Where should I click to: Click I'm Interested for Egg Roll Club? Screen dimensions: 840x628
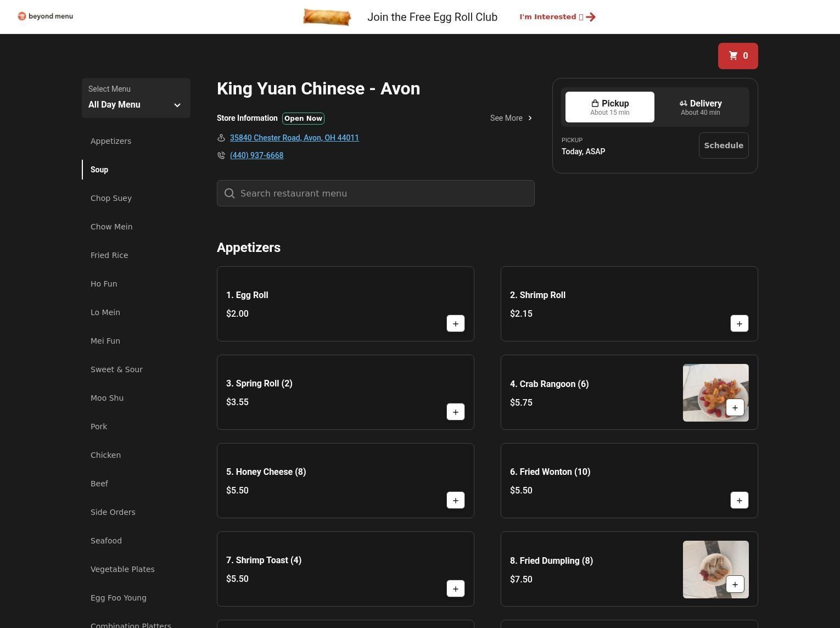pyautogui.click(x=557, y=17)
